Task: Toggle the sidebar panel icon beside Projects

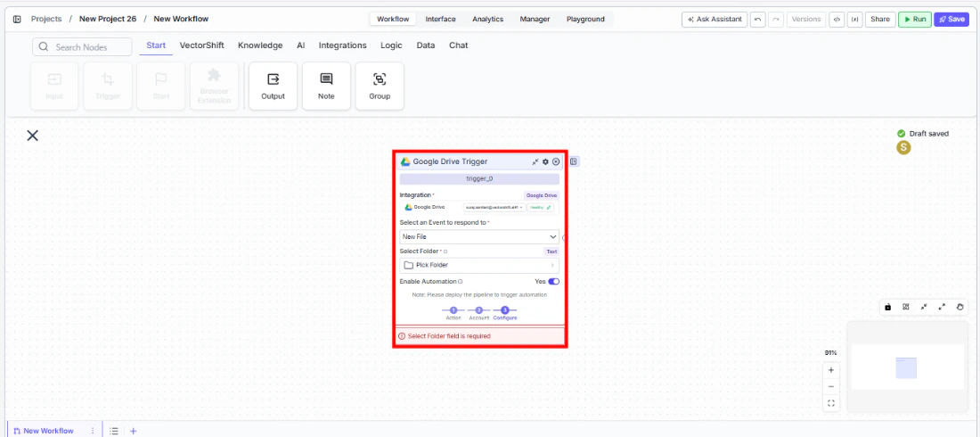Action: tap(17, 20)
